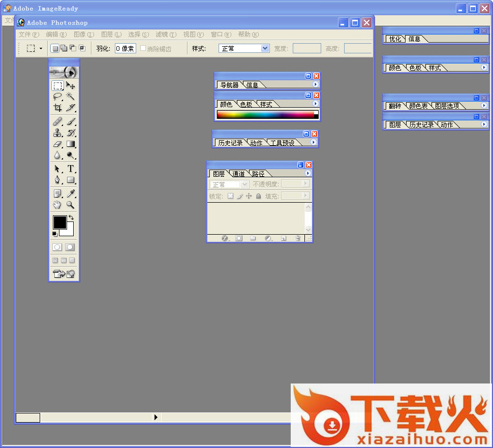The height and width of the screenshot is (448, 493).
Task: Swap foreground and background colors
Action: coord(71,217)
